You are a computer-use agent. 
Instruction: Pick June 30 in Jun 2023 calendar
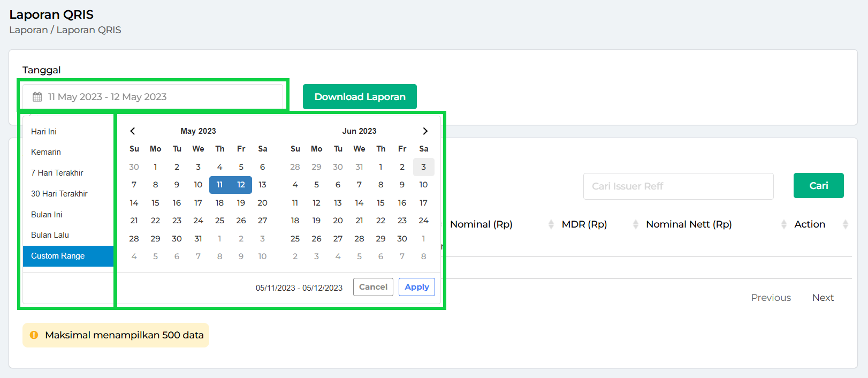tap(402, 239)
